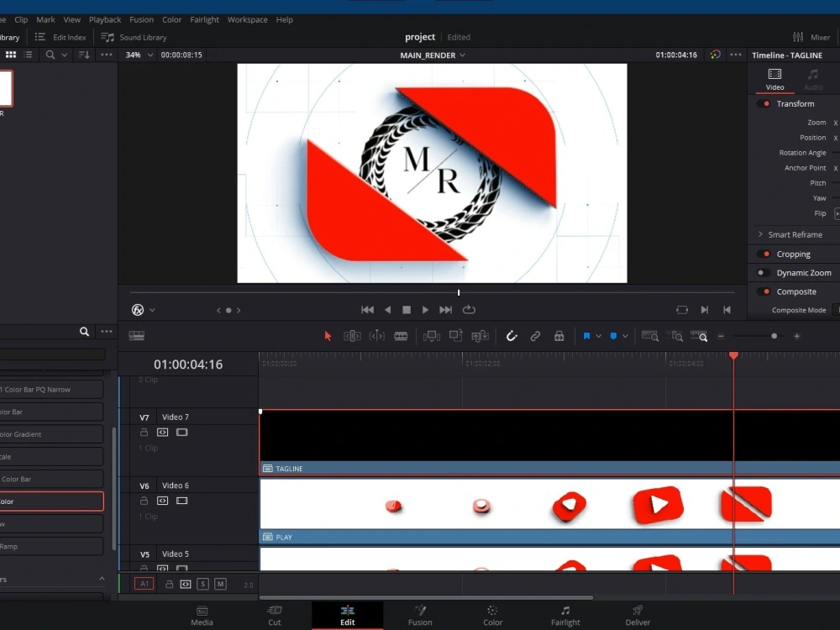Open the Fusion menu

pyautogui.click(x=141, y=20)
